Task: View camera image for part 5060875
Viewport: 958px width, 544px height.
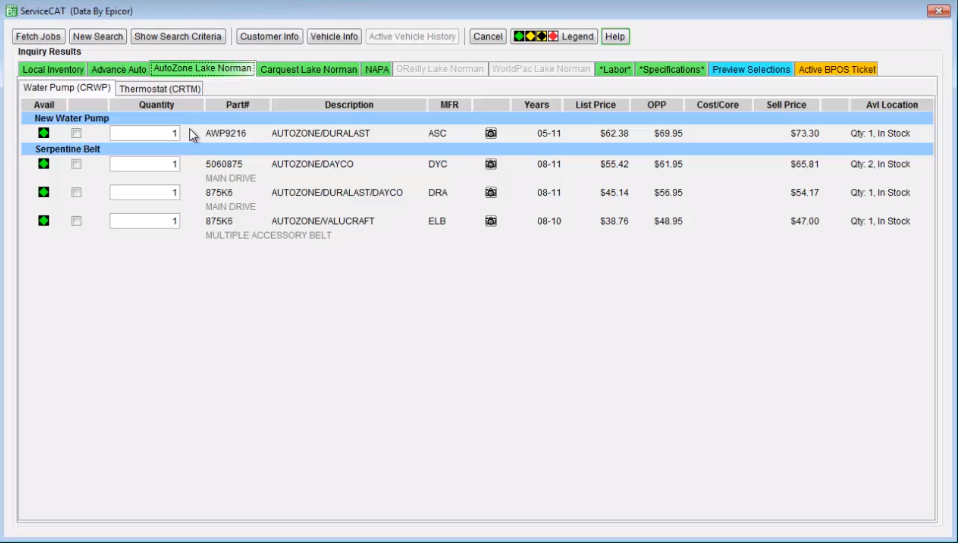Action: point(491,164)
